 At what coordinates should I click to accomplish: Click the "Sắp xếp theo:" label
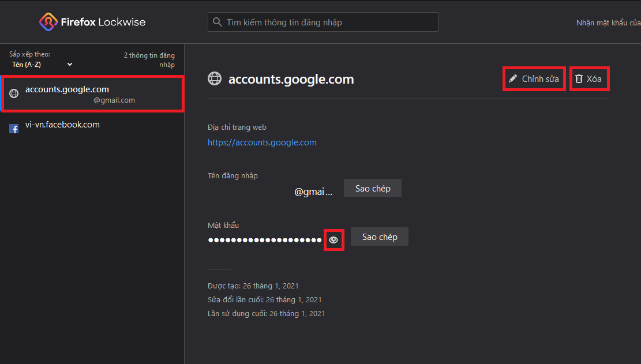pos(30,54)
